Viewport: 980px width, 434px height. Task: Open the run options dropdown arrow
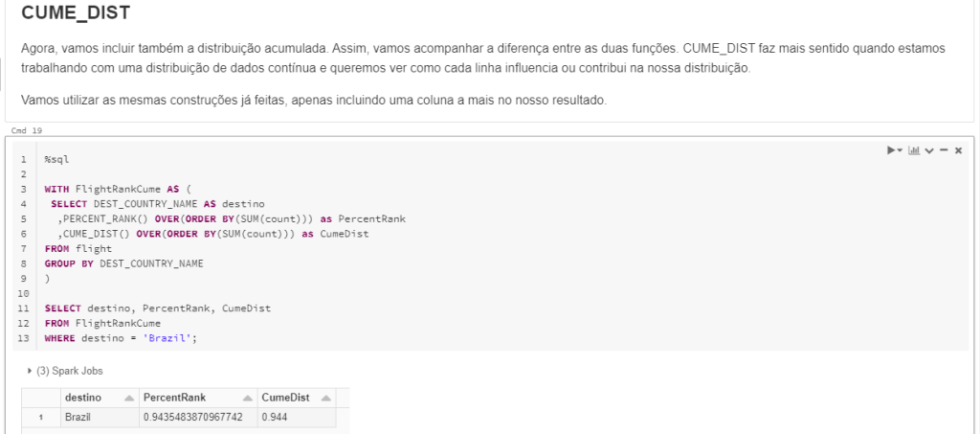[900, 151]
